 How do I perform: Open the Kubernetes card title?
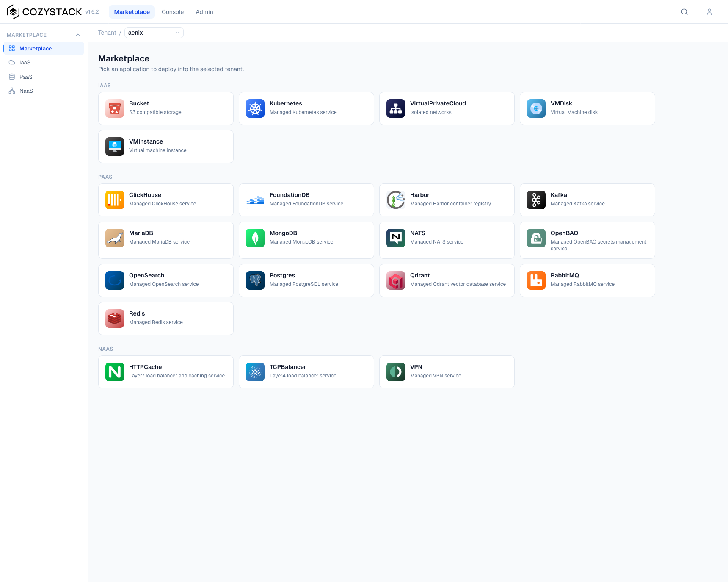[x=286, y=103]
